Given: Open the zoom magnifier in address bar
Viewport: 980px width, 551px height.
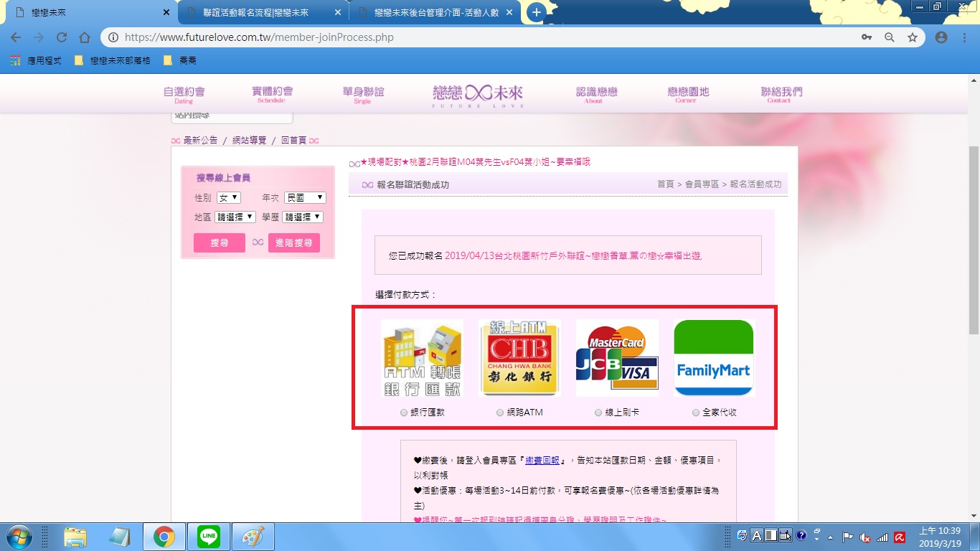Looking at the screenshot, I should (x=890, y=37).
